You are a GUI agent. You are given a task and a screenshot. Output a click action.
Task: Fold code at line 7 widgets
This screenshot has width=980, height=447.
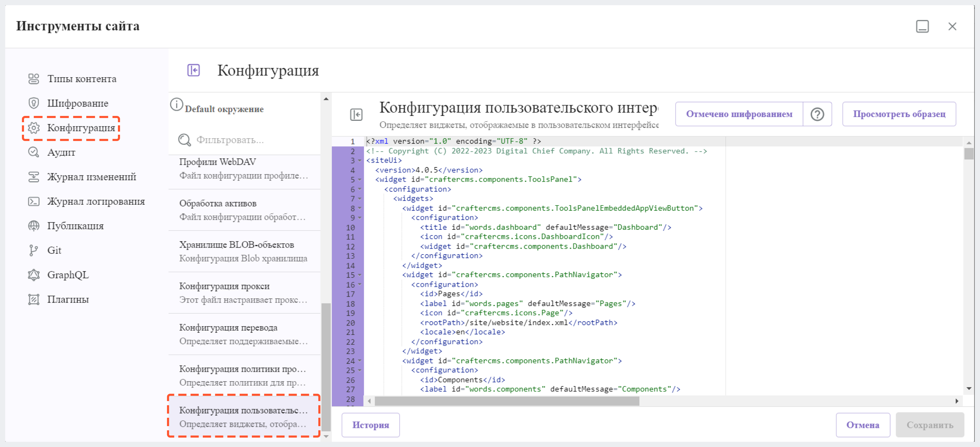[x=359, y=199]
